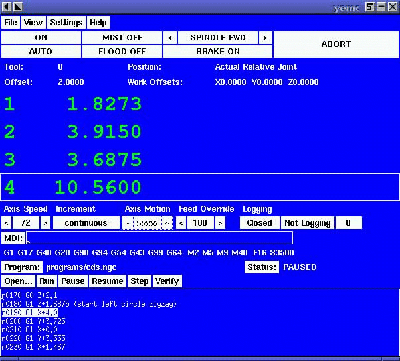
Task: Advance one line with Step
Action: [x=139, y=281]
